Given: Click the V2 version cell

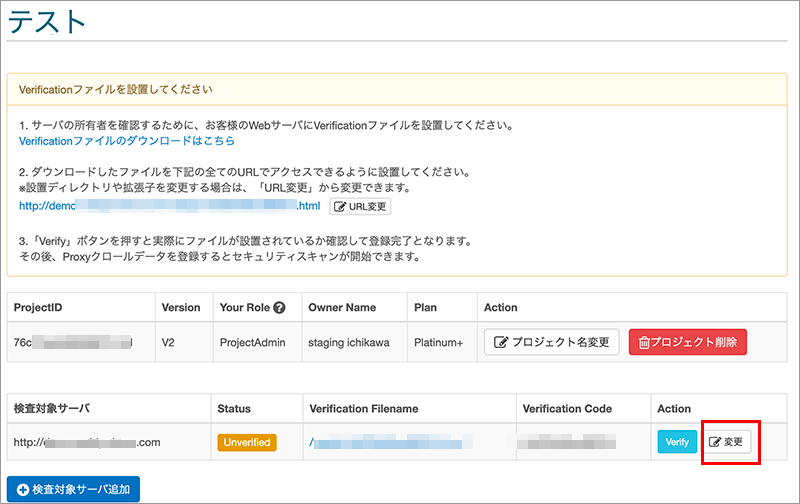Looking at the screenshot, I should click(x=170, y=342).
